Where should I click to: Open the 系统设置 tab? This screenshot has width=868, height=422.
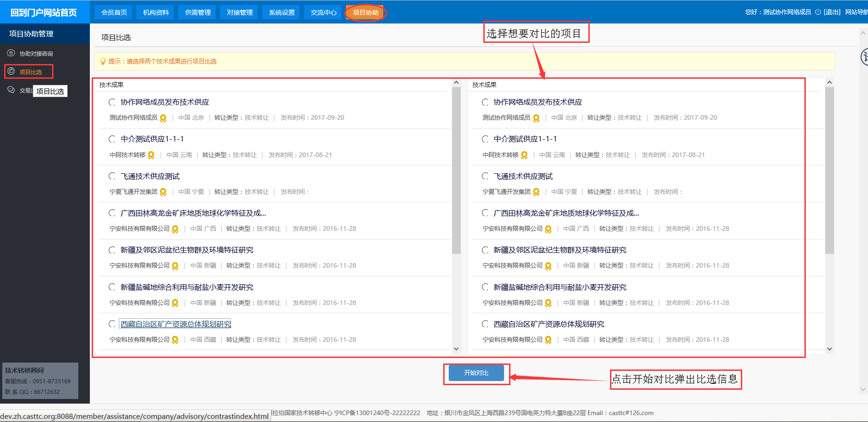tap(281, 12)
